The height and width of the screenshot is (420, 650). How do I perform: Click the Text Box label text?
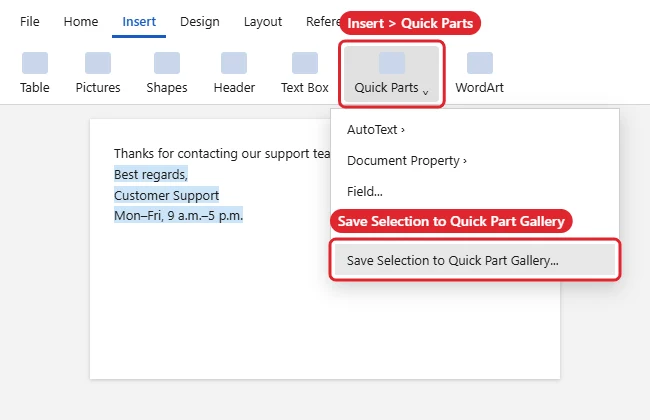[x=305, y=87]
